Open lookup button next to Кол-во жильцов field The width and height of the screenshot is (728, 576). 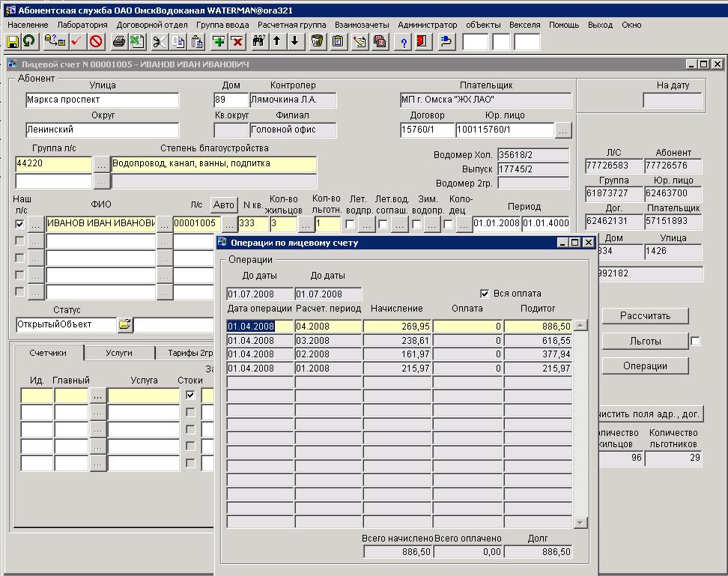306,223
